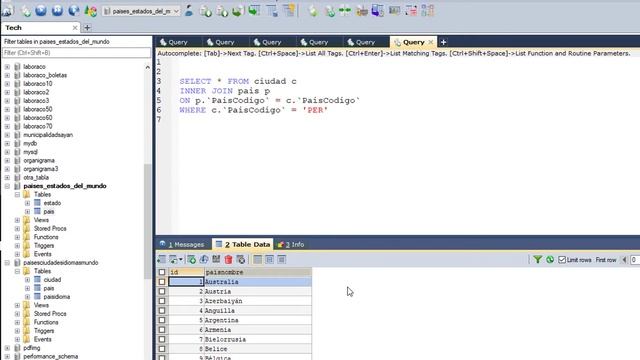The image size is (640, 360).
Task: Click the green side-by-side arrows toolbar icon
Action: point(345,11)
